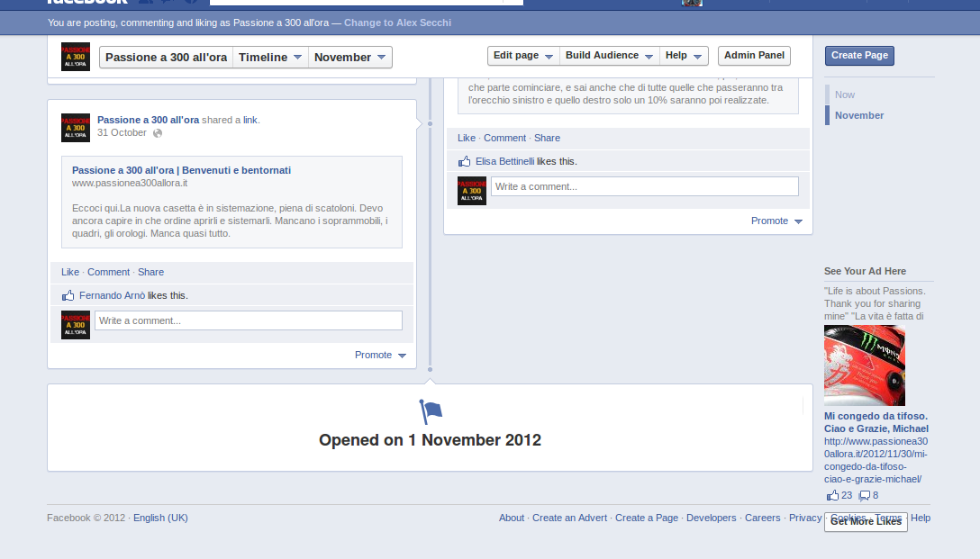The width and height of the screenshot is (980, 559).
Task: Click comment field under Fernando Arnò's like
Action: click(x=249, y=320)
